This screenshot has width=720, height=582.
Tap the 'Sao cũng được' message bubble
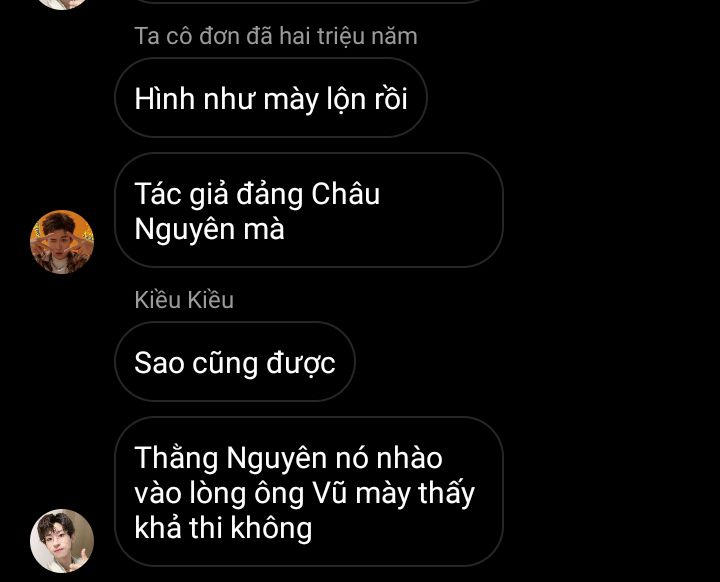(235, 362)
